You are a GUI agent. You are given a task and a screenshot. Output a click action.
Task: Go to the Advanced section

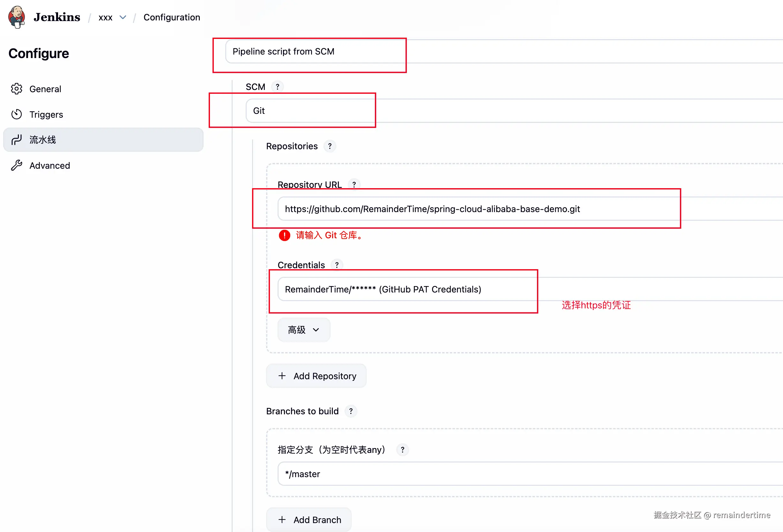pos(49,166)
